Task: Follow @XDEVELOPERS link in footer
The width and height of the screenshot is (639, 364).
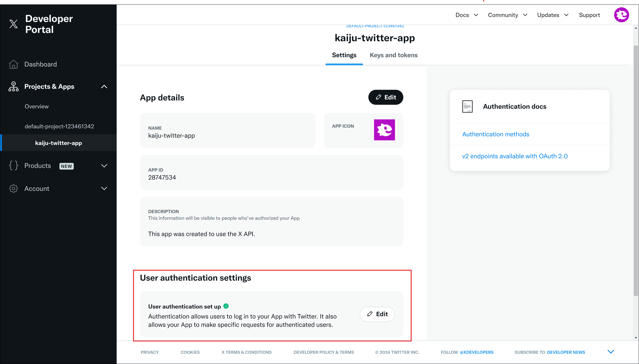Action: (476, 352)
